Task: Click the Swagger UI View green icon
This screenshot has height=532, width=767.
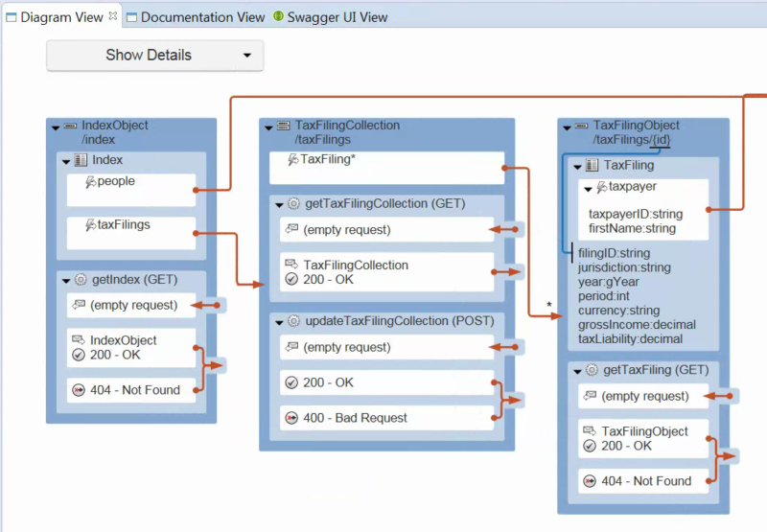Action: click(x=278, y=16)
